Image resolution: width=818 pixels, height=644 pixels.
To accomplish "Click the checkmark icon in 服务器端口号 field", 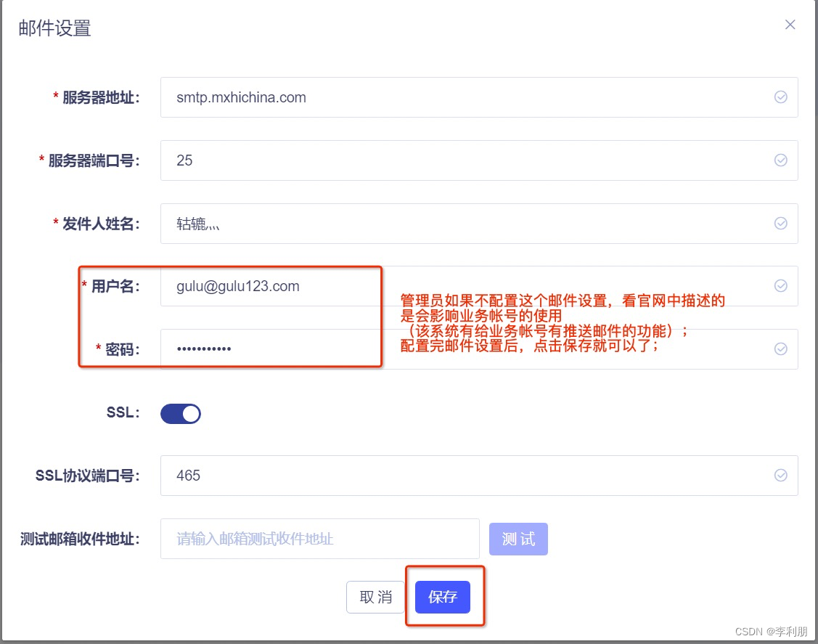I will click(780, 160).
